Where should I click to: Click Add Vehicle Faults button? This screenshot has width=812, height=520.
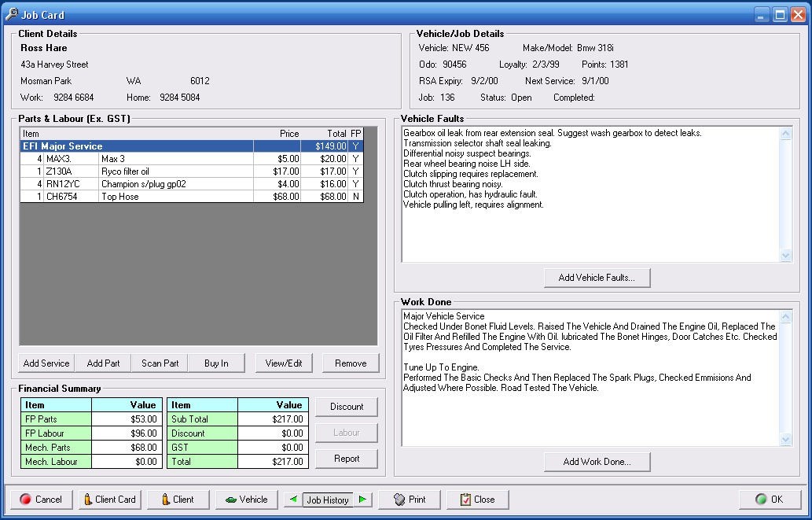coord(597,278)
